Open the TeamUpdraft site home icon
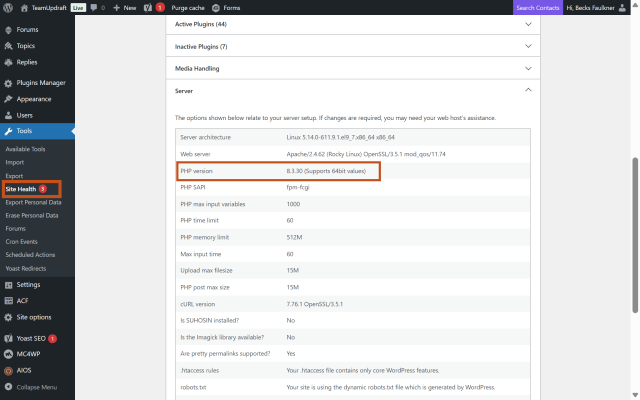 coord(24,8)
